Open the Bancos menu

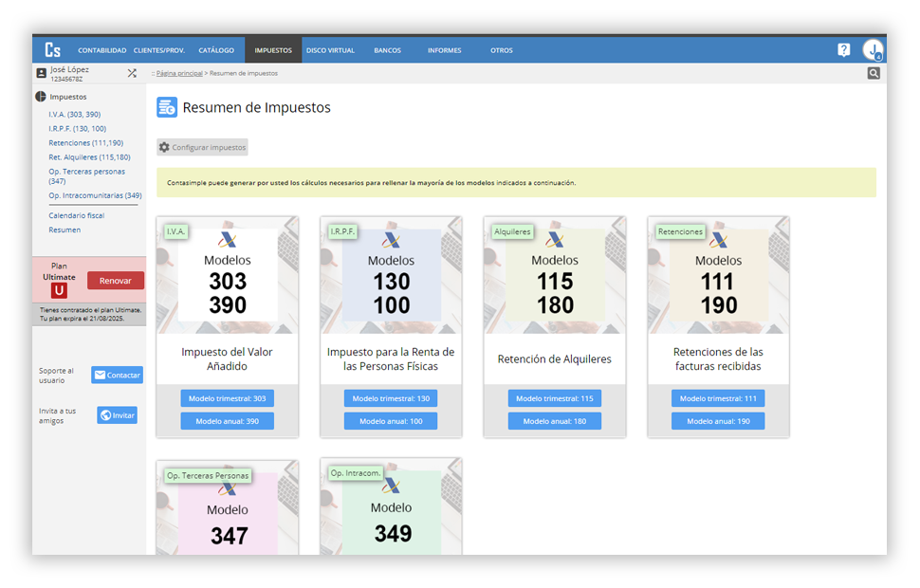pyautogui.click(x=387, y=50)
